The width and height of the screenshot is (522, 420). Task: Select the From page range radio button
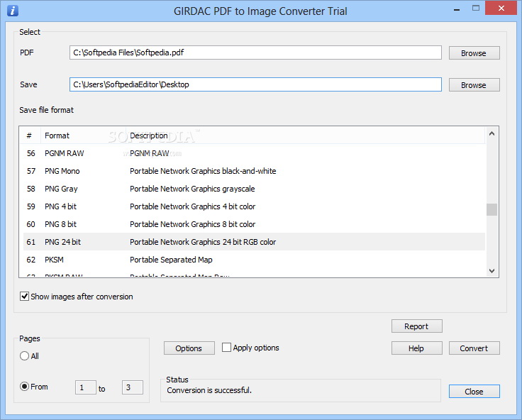tap(24, 387)
